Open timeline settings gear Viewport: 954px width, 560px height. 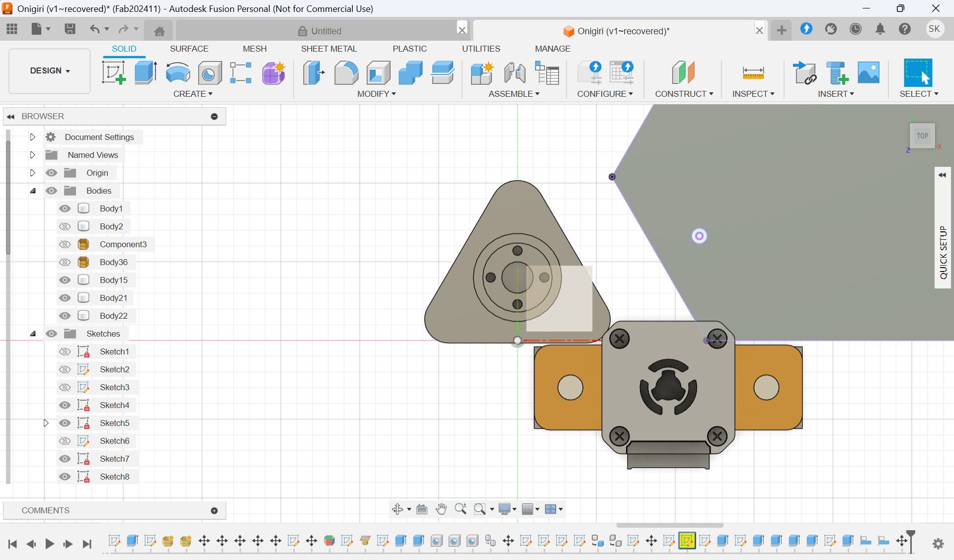point(938,544)
